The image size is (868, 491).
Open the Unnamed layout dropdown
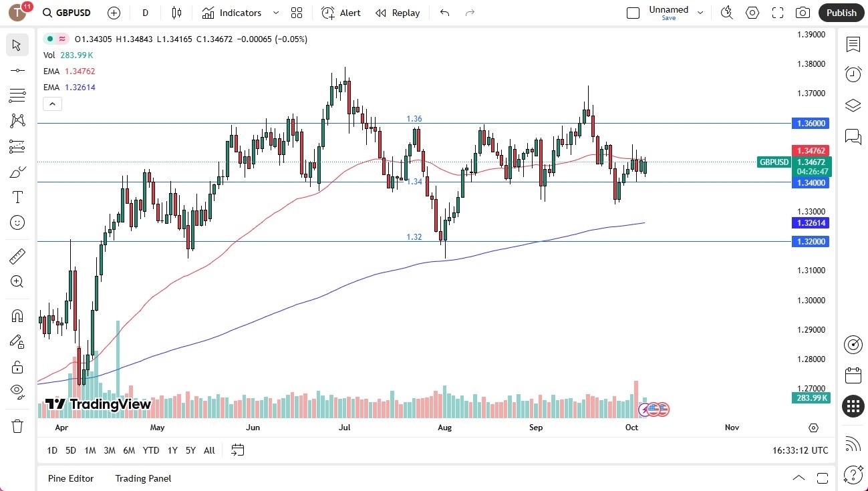click(699, 11)
